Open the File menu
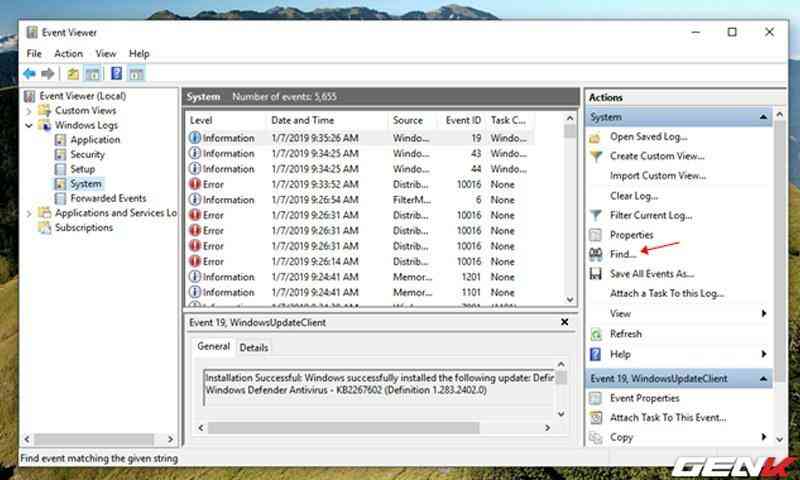 pos(34,54)
